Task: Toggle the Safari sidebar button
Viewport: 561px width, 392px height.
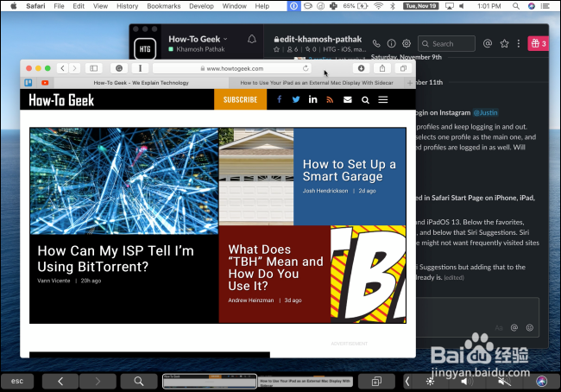Action: click(x=94, y=68)
